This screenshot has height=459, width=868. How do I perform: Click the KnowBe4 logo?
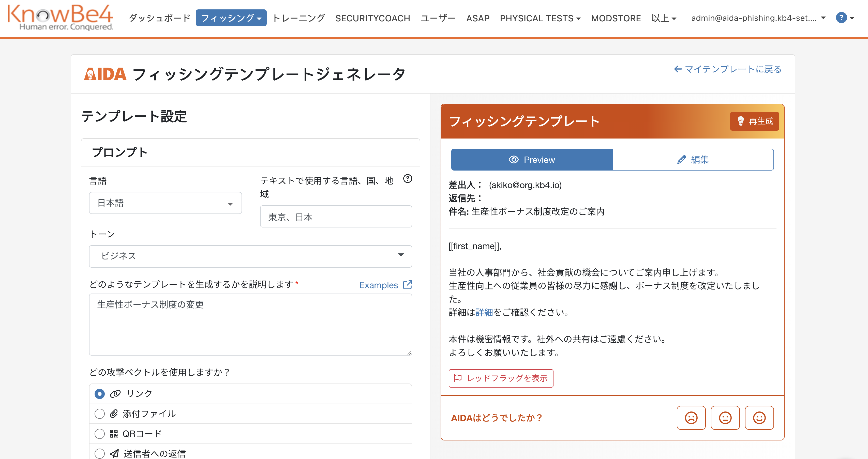pyautogui.click(x=60, y=18)
